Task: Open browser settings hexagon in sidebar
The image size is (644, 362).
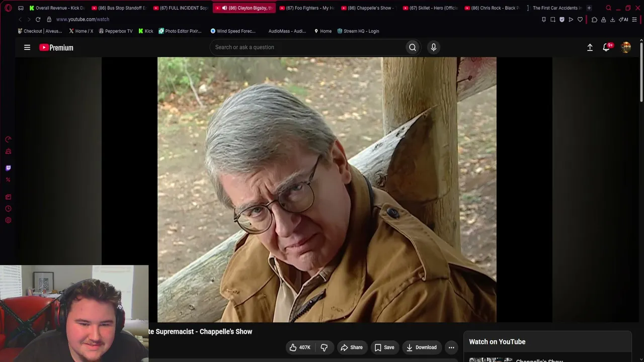Action: [x=8, y=220]
